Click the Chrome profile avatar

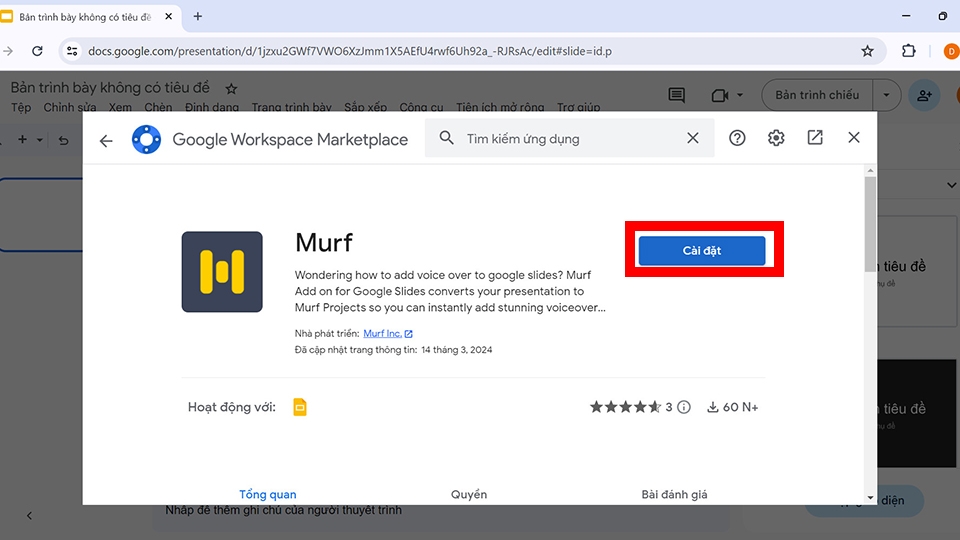pyautogui.click(x=952, y=51)
